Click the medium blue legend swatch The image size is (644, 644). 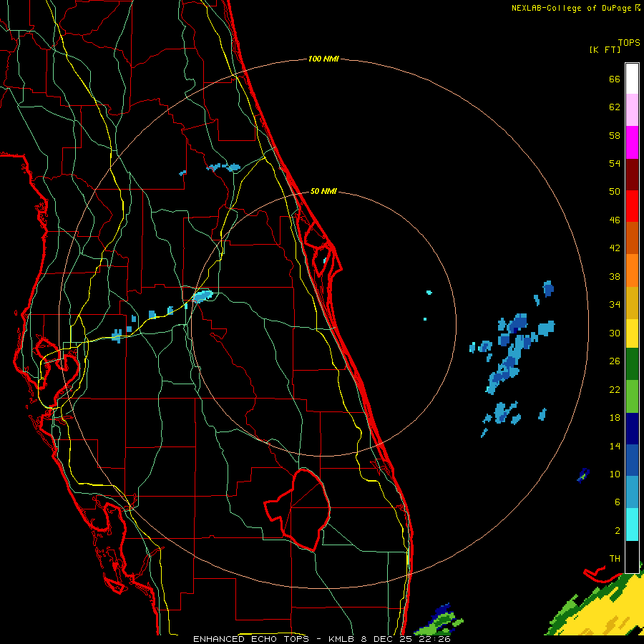coord(632,460)
